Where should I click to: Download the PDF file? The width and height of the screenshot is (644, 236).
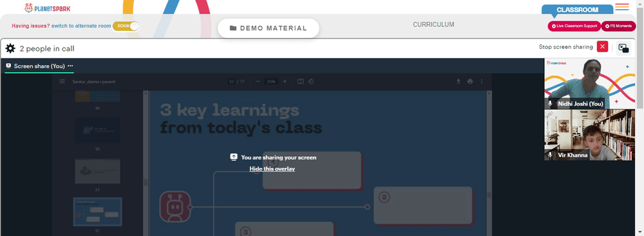(x=459, y=81)
